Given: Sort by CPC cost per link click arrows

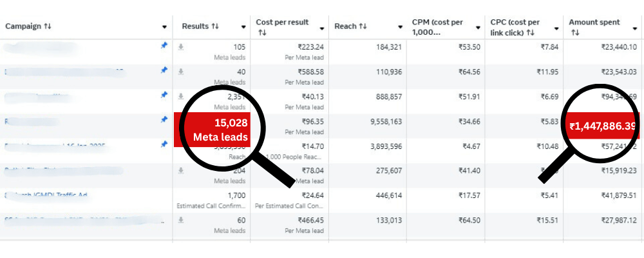Looking at the screenshot, I should click(x=531, y=32).
